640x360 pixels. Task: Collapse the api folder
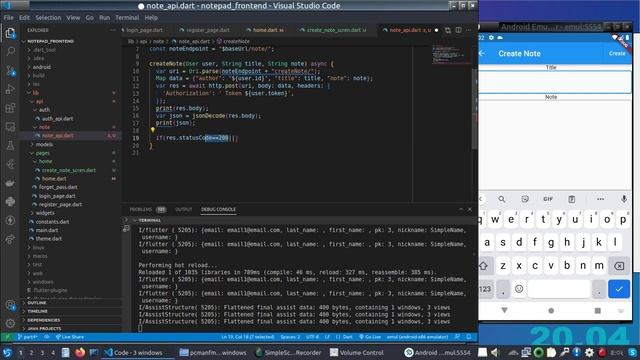point(71,101)
